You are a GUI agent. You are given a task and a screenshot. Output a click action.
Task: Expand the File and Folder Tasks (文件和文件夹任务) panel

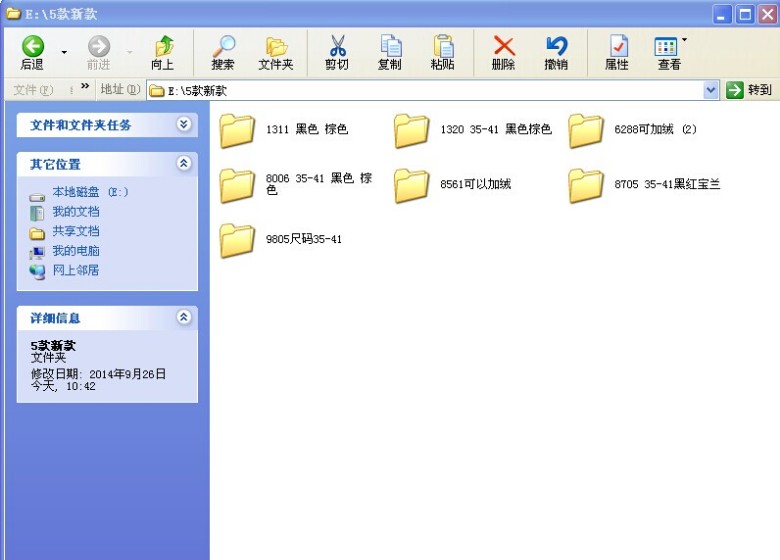183,125
